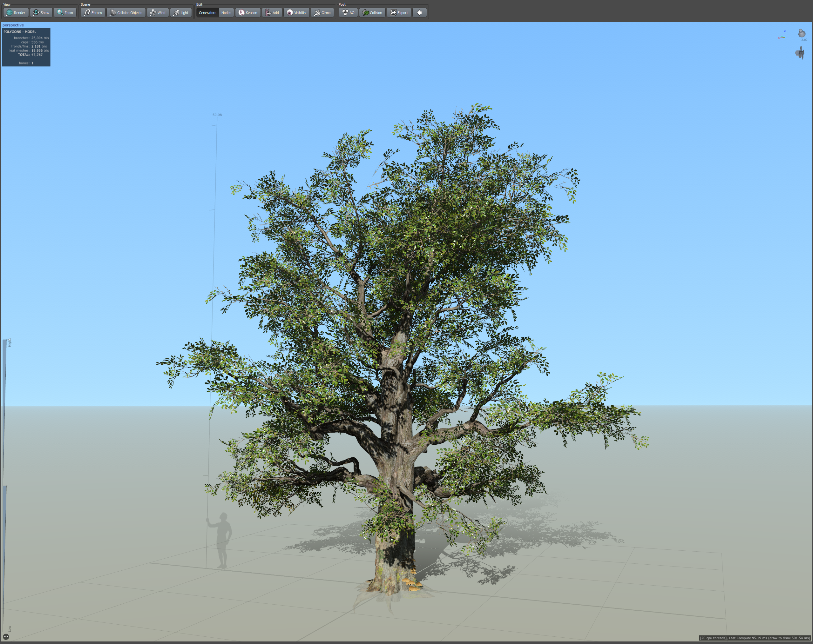Click the Add generator button
813x644 pixels.
coord(272,12)
